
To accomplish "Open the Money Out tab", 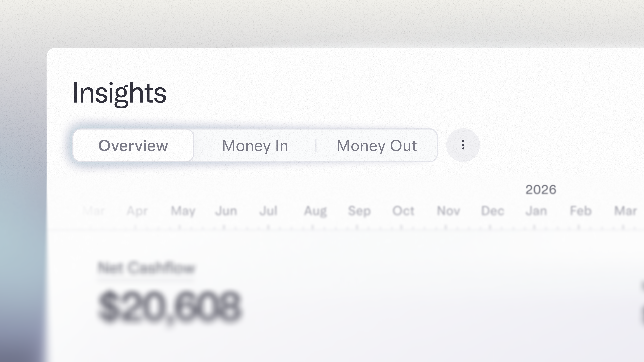I will pos(377,146).
